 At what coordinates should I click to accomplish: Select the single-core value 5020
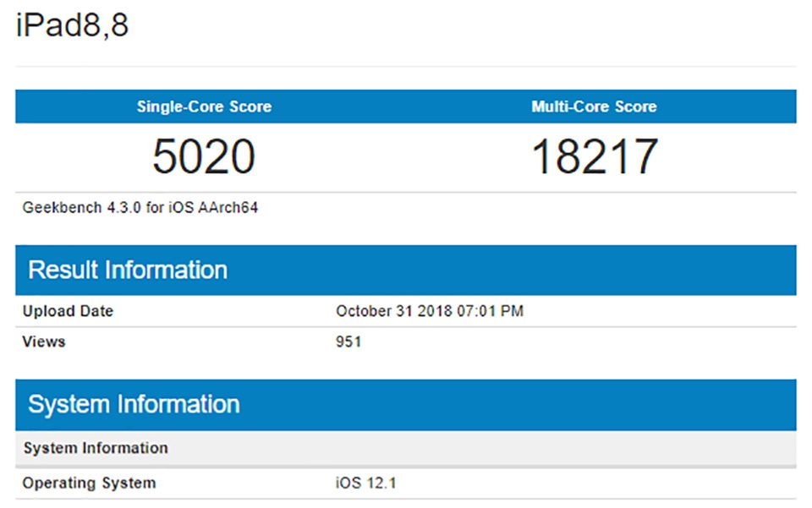click(204, 156)
